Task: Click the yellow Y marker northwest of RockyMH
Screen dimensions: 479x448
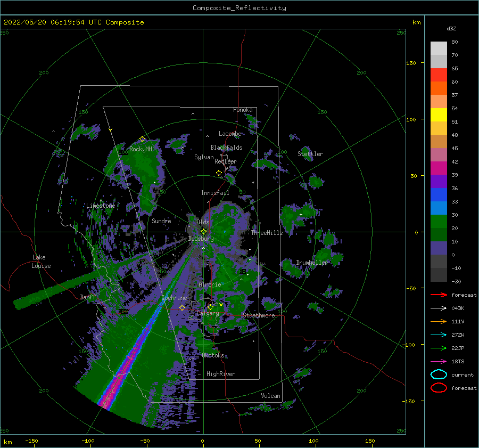Action: pyautogui.click(x=111, y=130)
